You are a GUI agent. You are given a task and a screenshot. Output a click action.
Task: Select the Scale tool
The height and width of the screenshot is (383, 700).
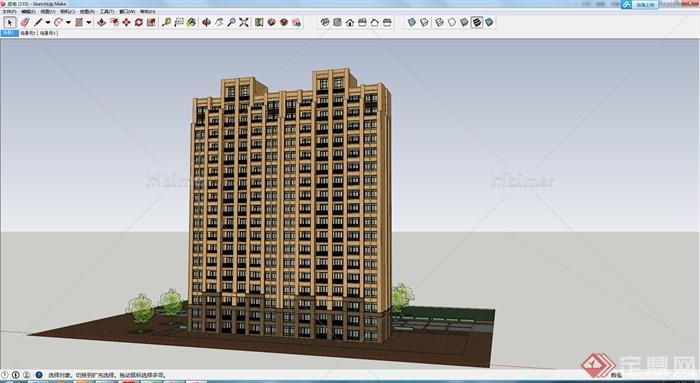tap(151, 22)
